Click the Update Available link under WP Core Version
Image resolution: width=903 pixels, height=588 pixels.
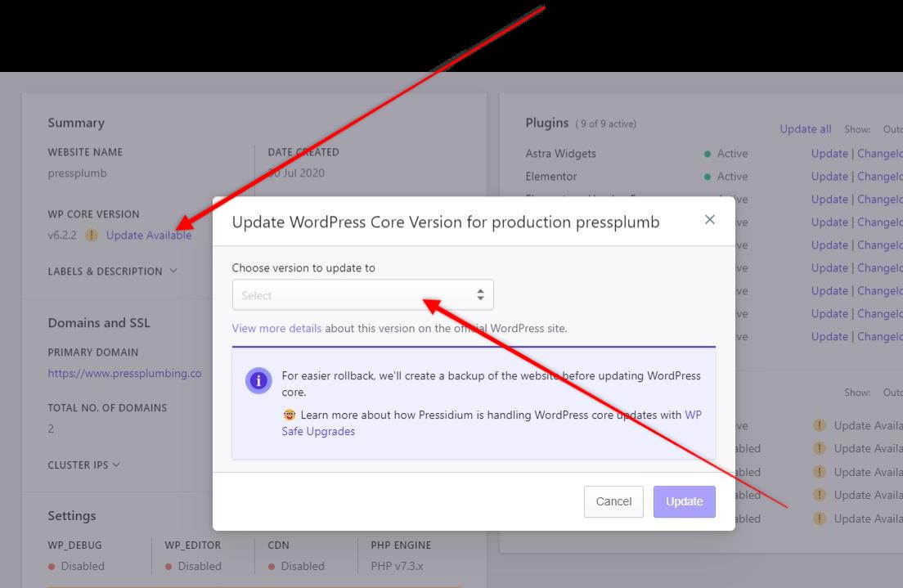point(149,235)
